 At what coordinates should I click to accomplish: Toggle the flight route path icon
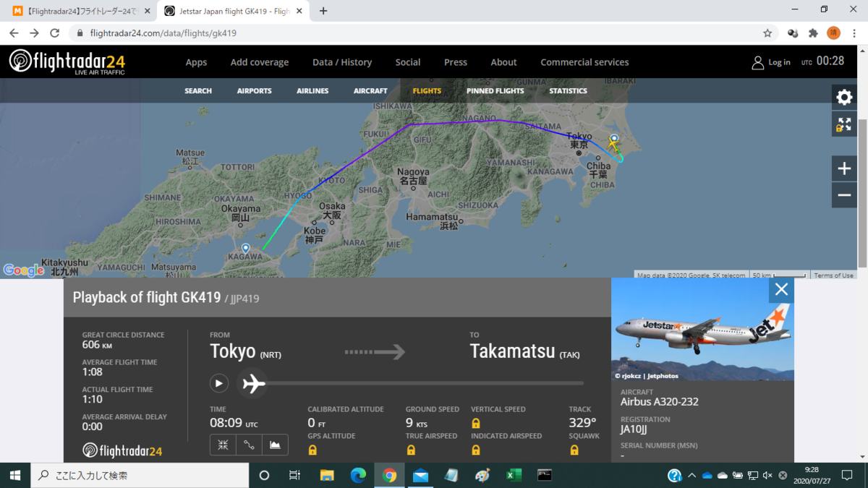tap(249, 445)
